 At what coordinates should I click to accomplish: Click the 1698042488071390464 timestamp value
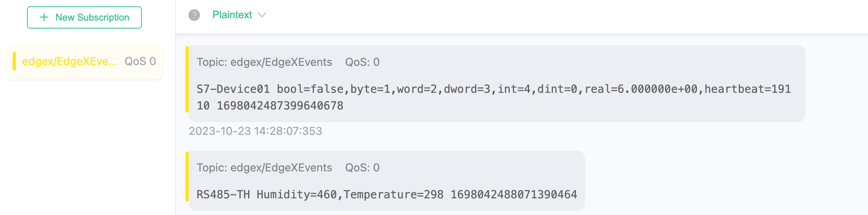[x=514, y=194]
